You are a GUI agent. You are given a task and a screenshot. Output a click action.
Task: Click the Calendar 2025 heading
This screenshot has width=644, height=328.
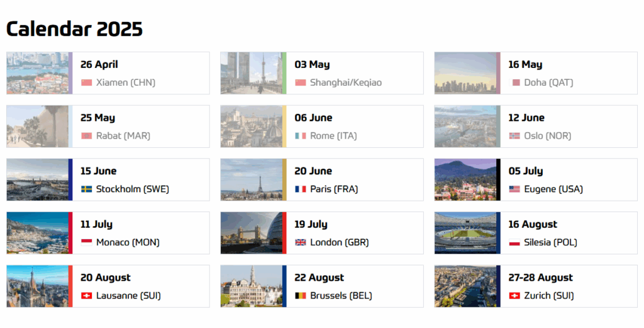coord(74,28)
